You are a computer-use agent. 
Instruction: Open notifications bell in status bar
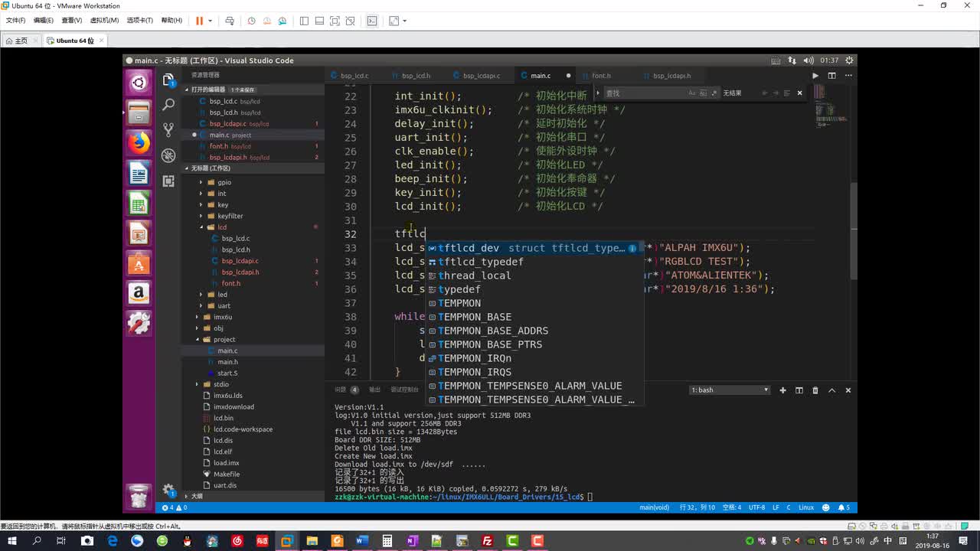point(844,507)
